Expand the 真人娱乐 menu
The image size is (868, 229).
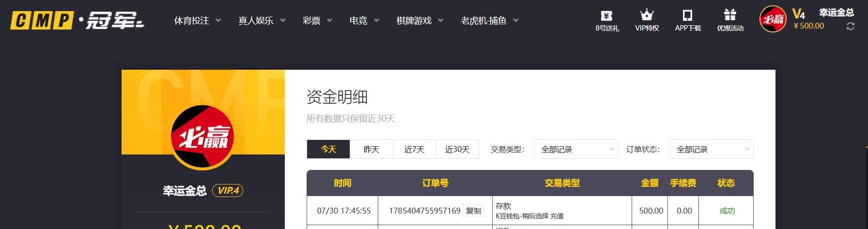click(x=262, y=21)
